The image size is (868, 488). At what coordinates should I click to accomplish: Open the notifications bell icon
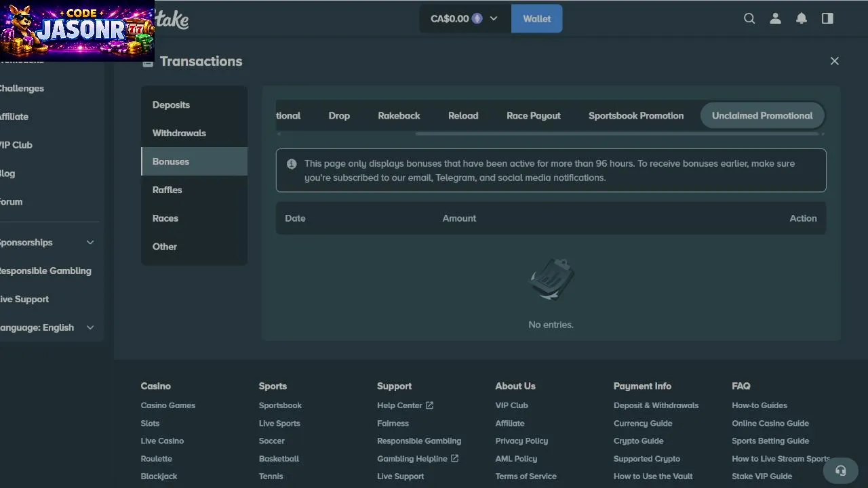[x=802, y=18]
